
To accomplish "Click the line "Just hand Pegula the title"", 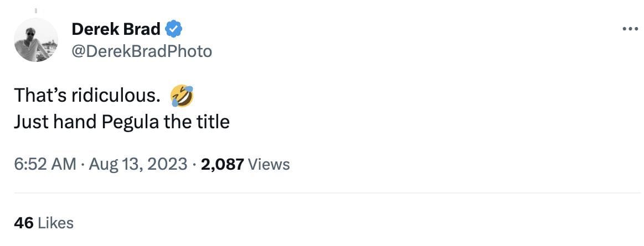I will (x=122, y=121).
